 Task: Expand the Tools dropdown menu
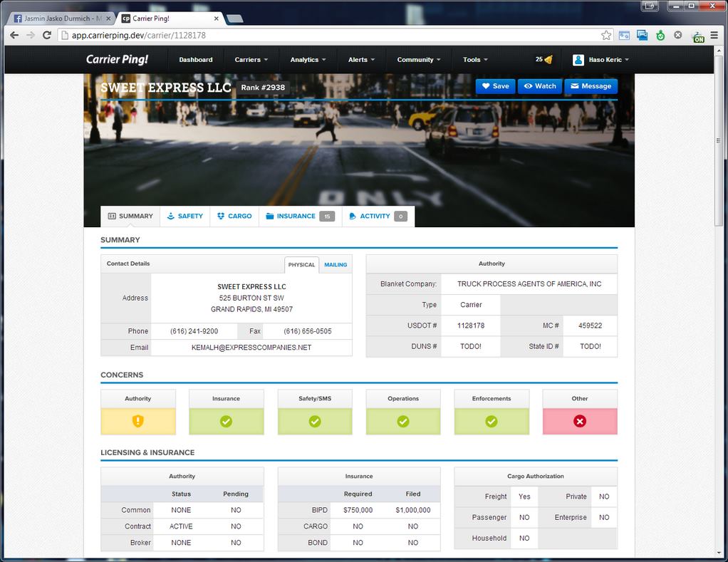click(475, 59)
